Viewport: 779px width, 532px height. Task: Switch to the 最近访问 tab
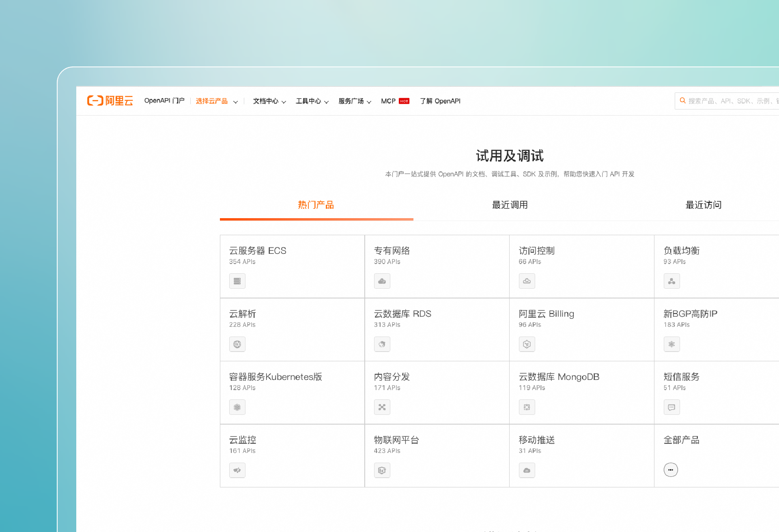pos(704,205)
